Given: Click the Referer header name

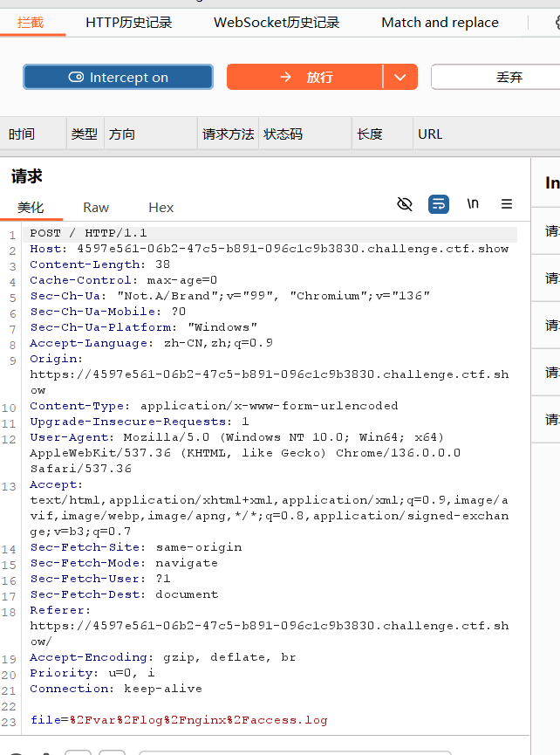Looking at the screenshot, I should (x=60, y=610).
